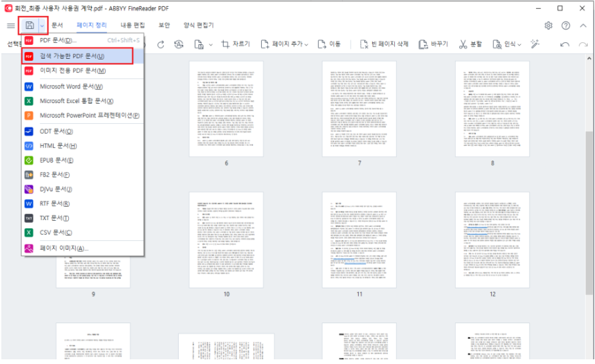Save as Microsoft Word 문서(W)

tap(82, 86)
